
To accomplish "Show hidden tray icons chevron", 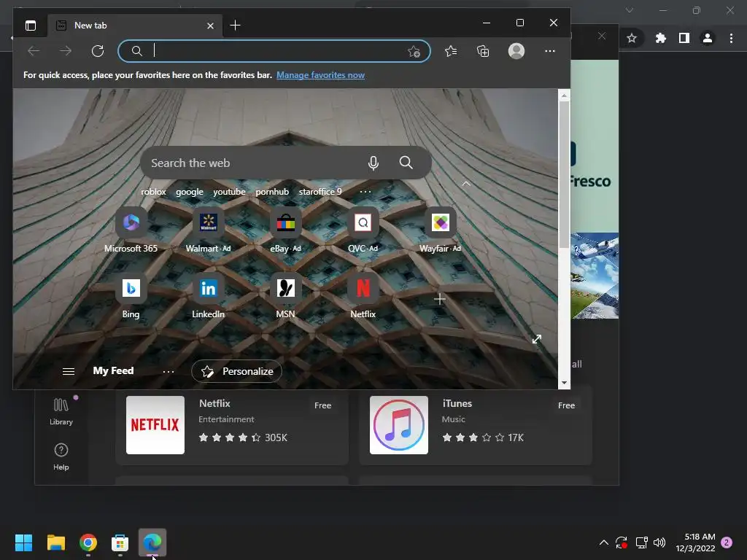I will [603, 542].
